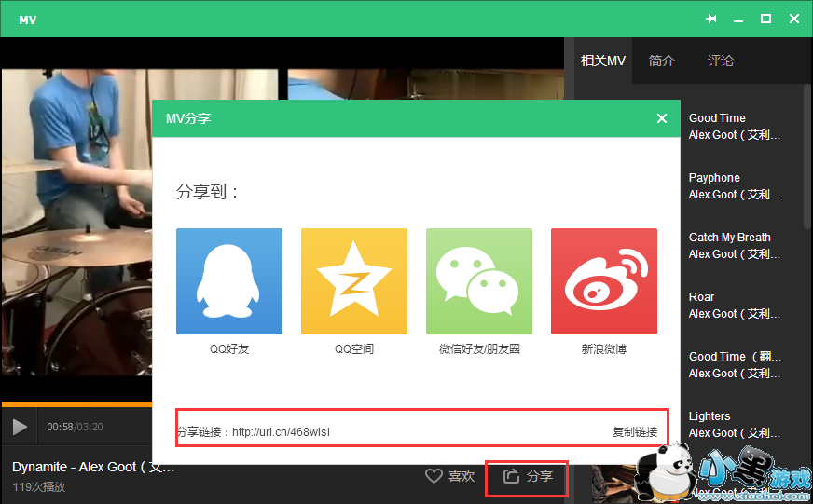The image size is (813, 504).
Task: Share via WeChat green icon
Action: [479, 281]
